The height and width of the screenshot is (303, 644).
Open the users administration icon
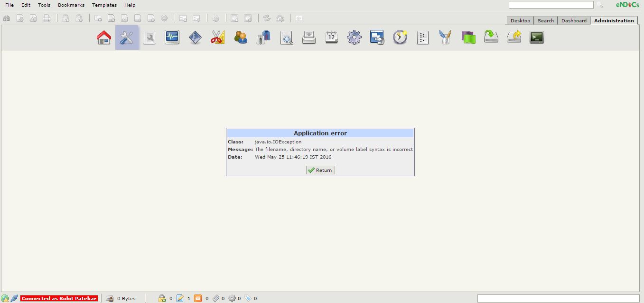coord(241,38)
